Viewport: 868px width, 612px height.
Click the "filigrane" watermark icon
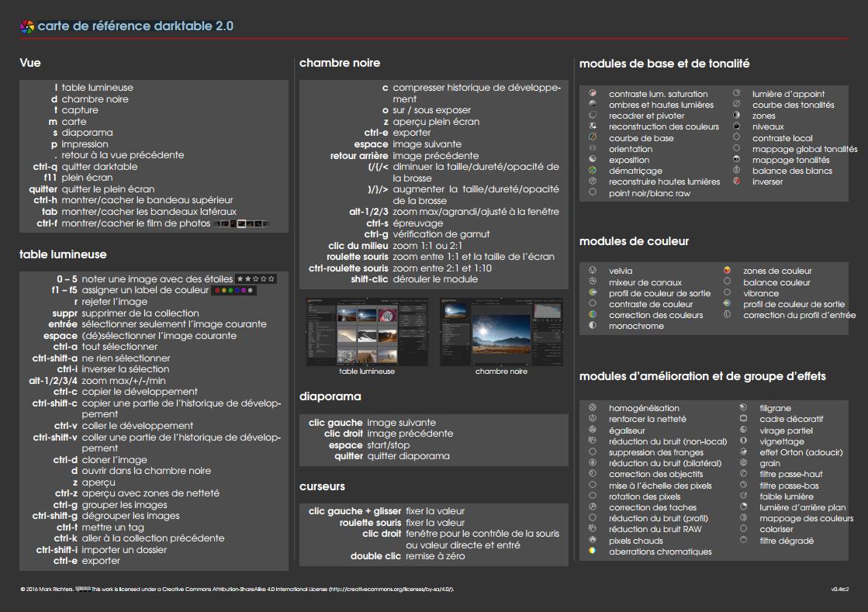[743, 407]
